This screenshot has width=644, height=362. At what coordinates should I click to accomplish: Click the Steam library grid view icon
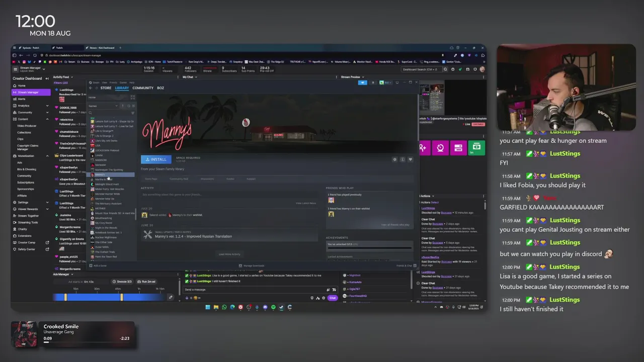click(133, 97)
